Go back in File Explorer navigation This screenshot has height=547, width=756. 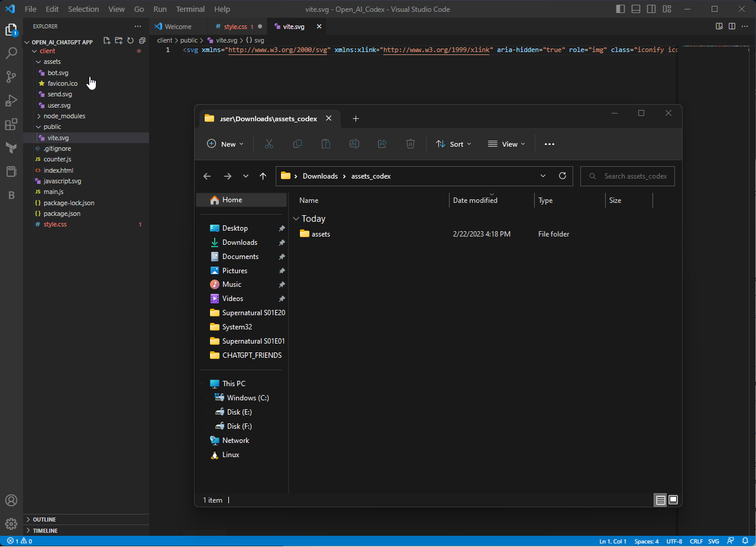207,176
